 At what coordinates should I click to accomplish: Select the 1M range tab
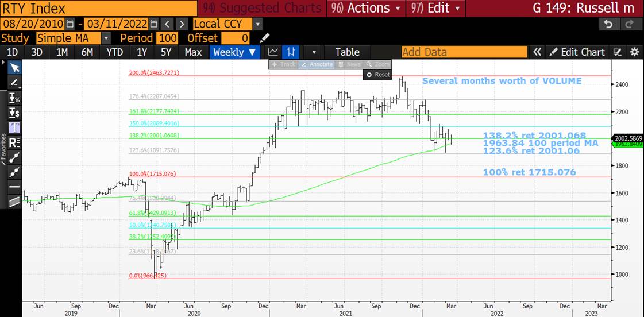coord(61,52)
